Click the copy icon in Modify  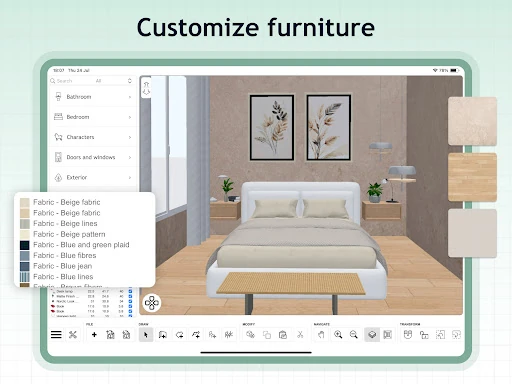[267, 335]
